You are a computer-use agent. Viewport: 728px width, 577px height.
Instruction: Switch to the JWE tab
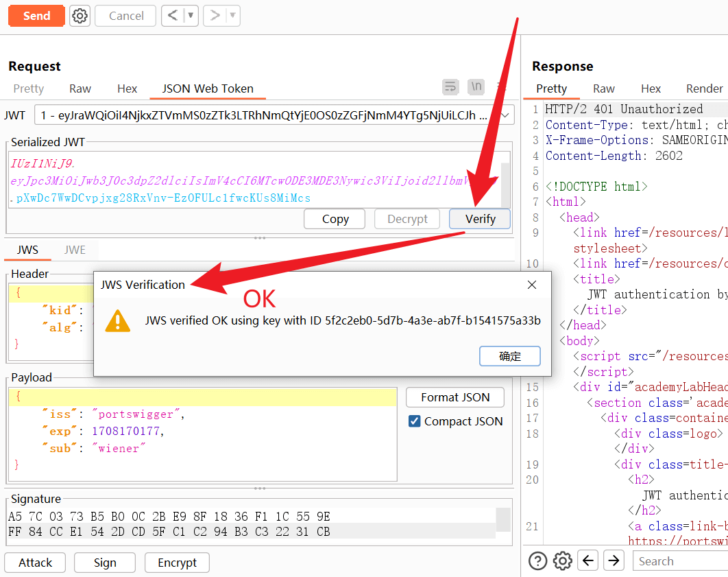pos(75,250)
